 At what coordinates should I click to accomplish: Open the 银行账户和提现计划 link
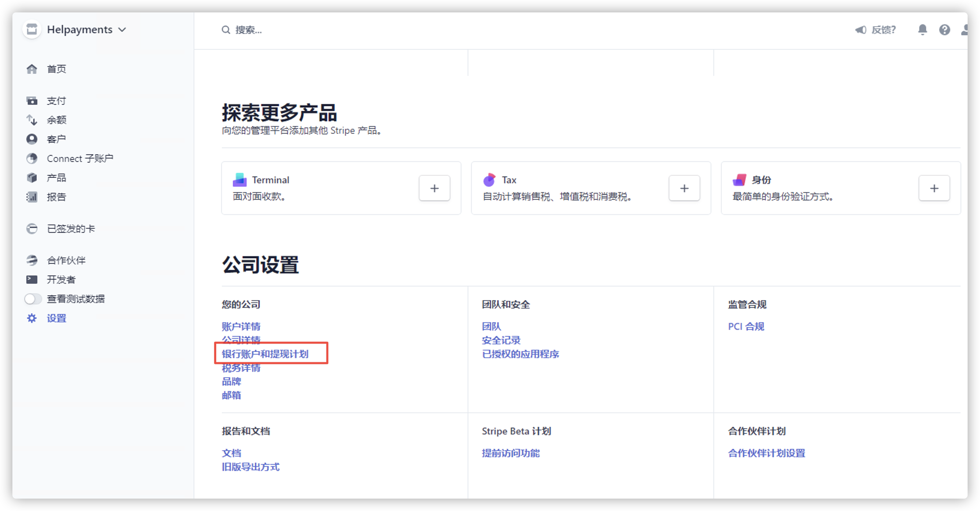point(265,354)
